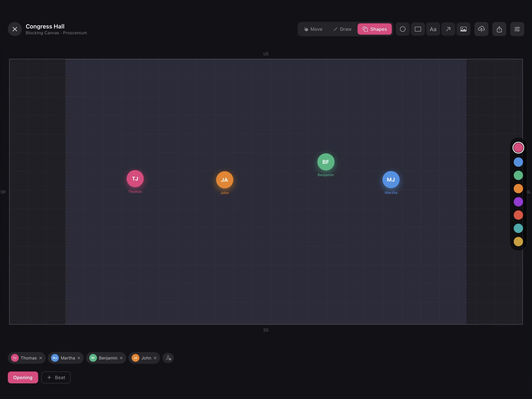Switch to Draw mode
The height and width of the screenshot is (399, 532).
click(343, 29)
